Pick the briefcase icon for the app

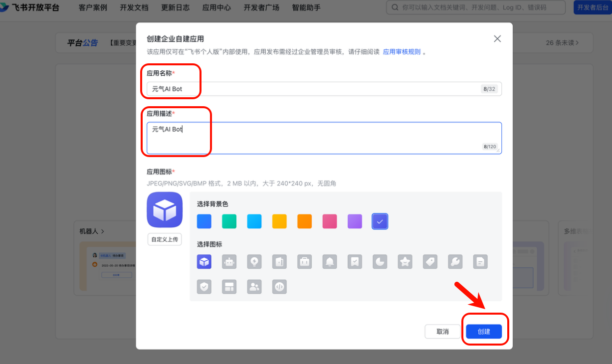tap(304, 261)
